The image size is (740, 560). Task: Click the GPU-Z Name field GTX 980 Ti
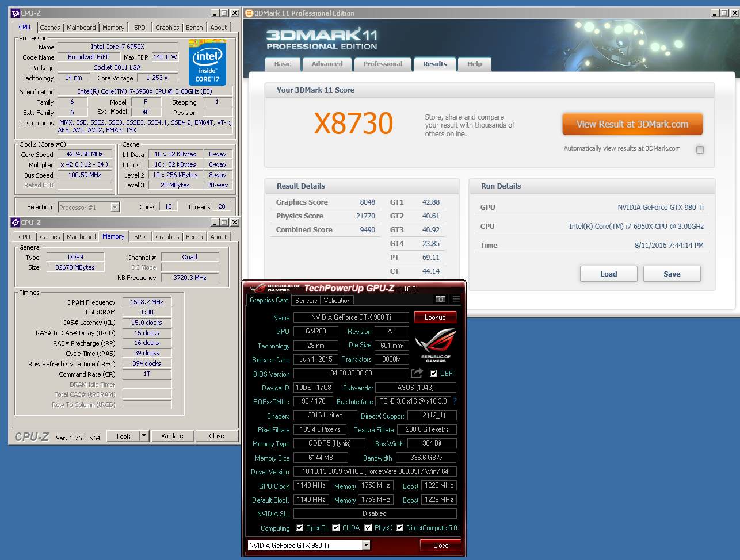pos(351,317)
